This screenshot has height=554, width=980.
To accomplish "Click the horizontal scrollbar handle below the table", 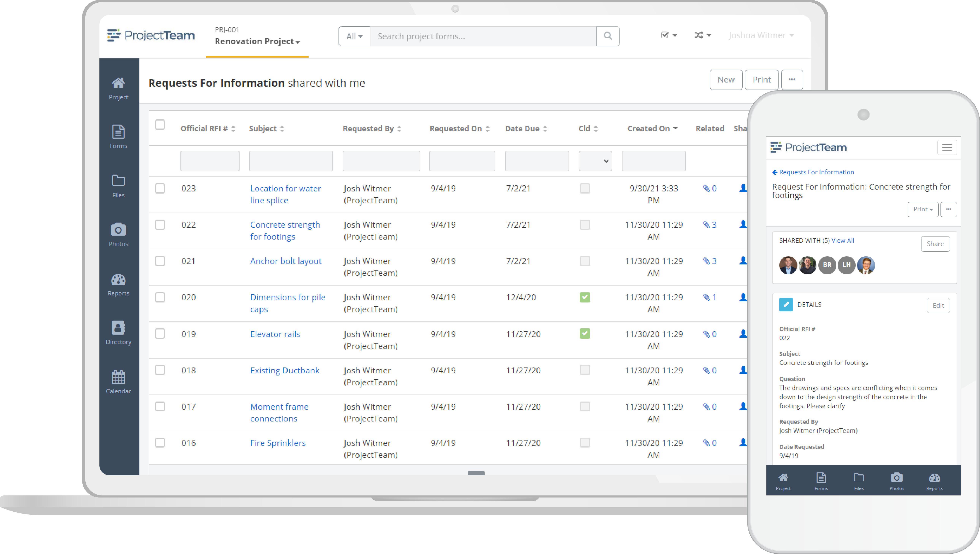I will pyautogui.click(x=476, y=473).
